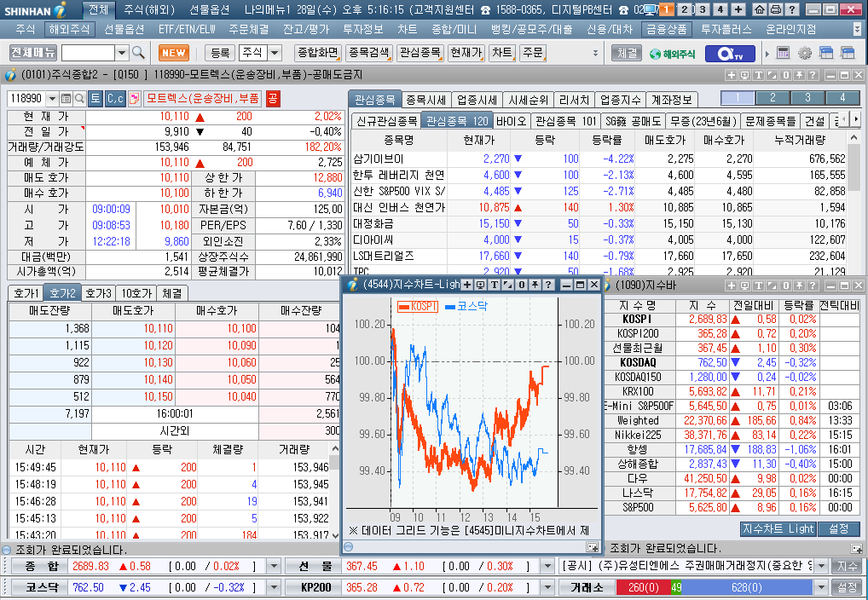Click the question mark in 지수차트-Light title bar
Viewport: 868px width, 600px height.
tap(548, 285)
